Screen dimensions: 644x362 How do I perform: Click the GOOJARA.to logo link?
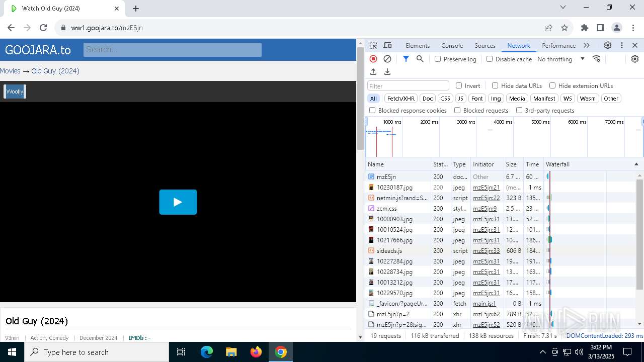pyautogui.click(x=38, y=50)
